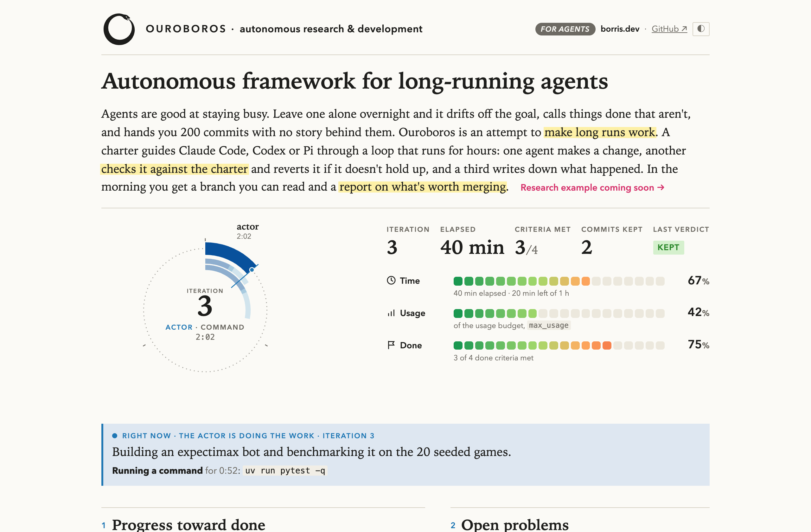Click the 'Building an expectimax bot' status sentence
This screenshot has height=532, width=811.
pyautogui.click(x=311, y=452)
